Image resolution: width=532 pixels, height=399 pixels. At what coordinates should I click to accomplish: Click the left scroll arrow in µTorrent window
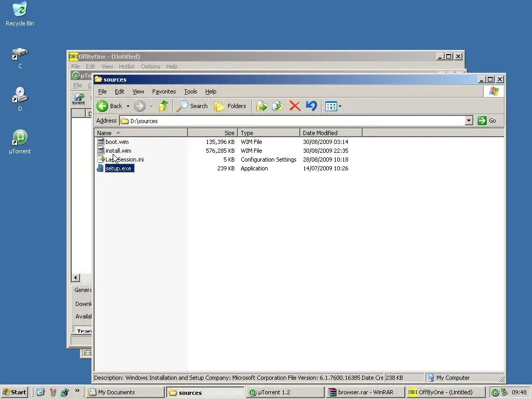[x=76, y=278]
